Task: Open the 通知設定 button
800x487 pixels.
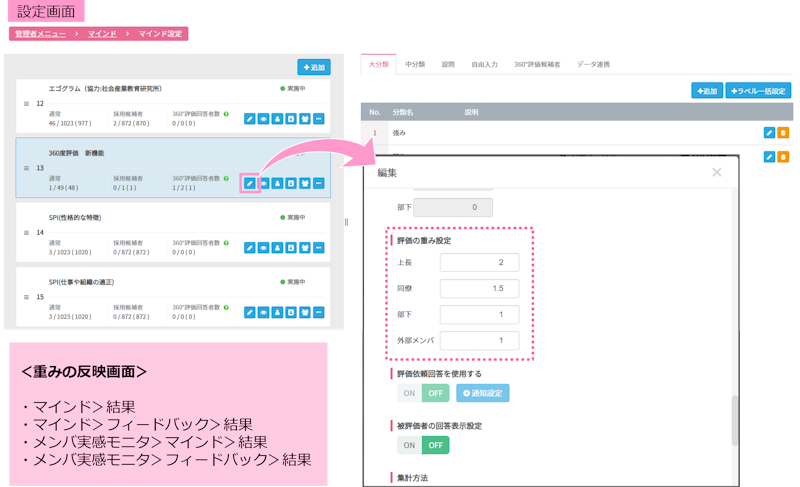Action: coord(483,393)
